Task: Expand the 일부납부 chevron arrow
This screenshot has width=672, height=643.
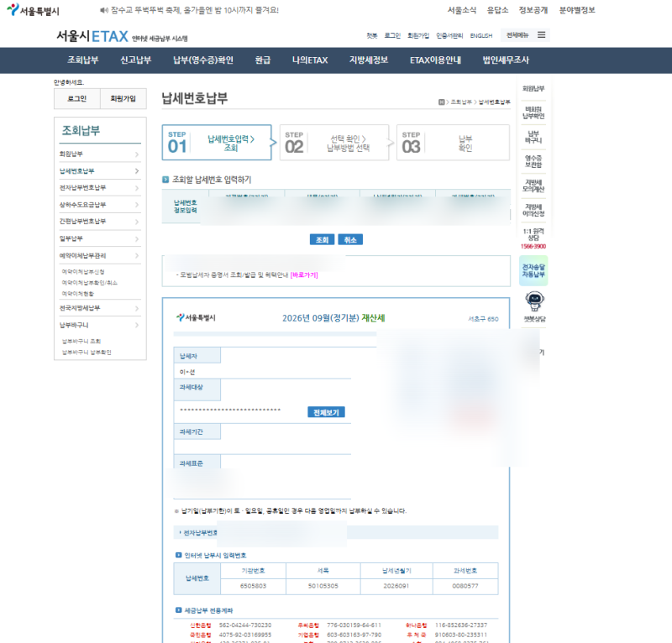Action: point(137,238)
